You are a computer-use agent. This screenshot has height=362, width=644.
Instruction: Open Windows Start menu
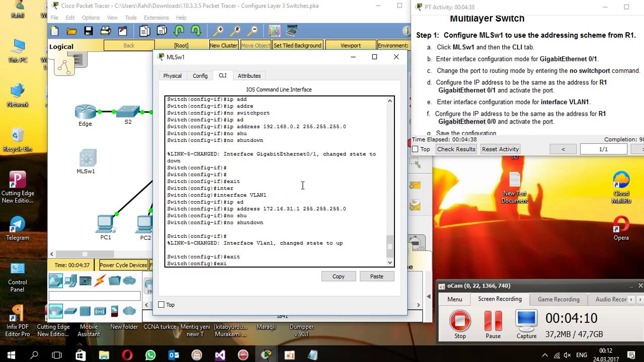click(x=11, y=355)
